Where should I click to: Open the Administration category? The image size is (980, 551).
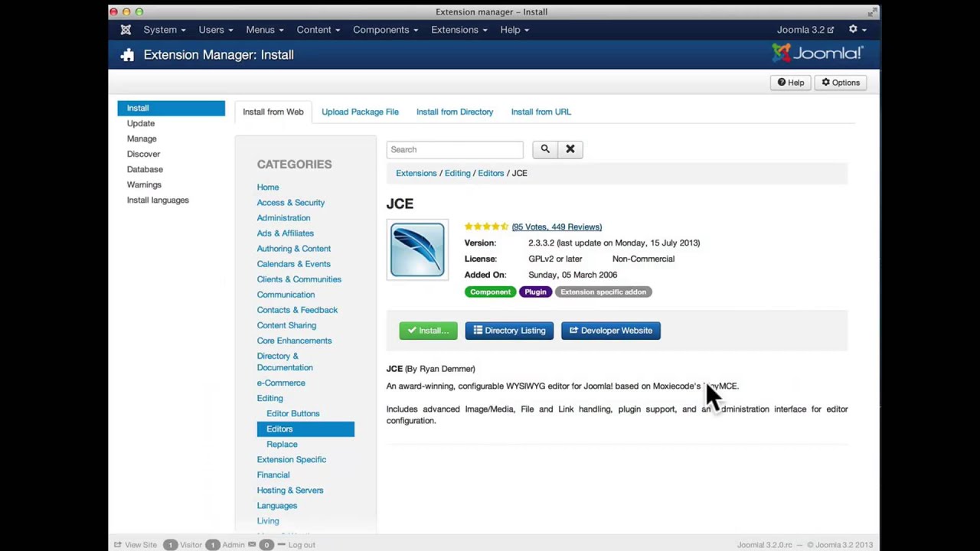tap(283, 217)
